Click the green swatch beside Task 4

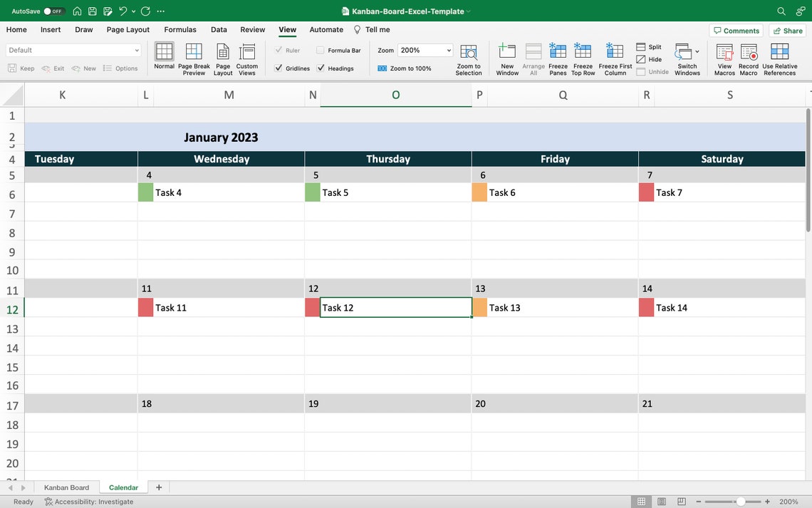click(x=145, y=192)
